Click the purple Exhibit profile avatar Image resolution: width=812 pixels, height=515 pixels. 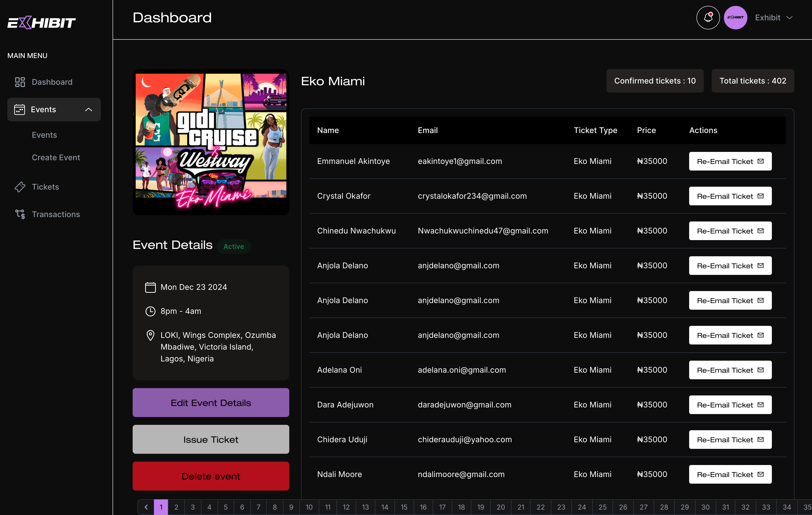(x=735, y=18)
